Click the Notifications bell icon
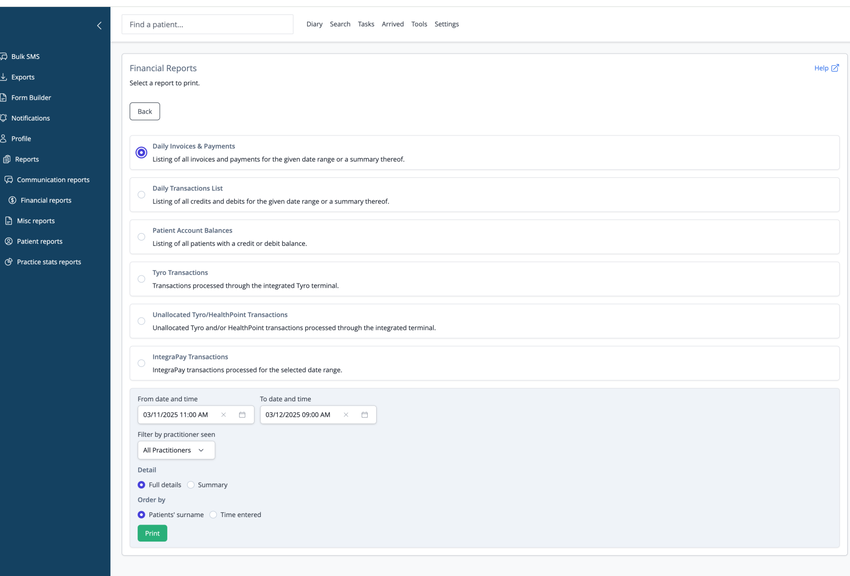 pos(3,118)
